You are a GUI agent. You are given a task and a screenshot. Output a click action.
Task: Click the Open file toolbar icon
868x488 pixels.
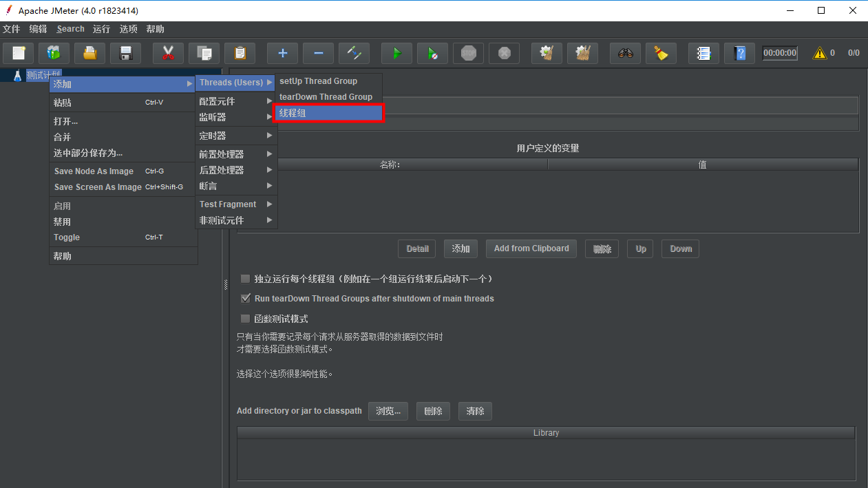[89, 53]
